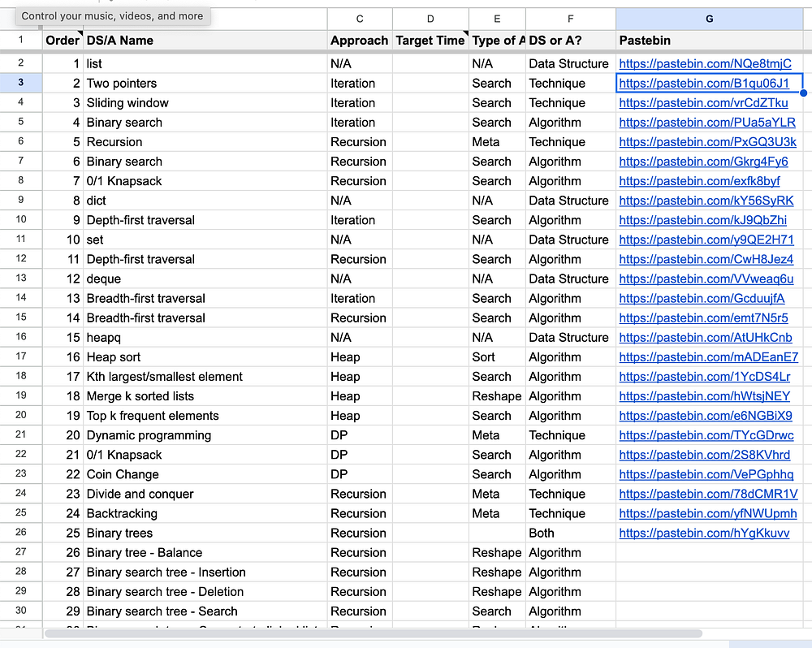Open the pastebin link for Binary trees
The height and width of the screenshot is (648, 812).
tap(704, 534)
